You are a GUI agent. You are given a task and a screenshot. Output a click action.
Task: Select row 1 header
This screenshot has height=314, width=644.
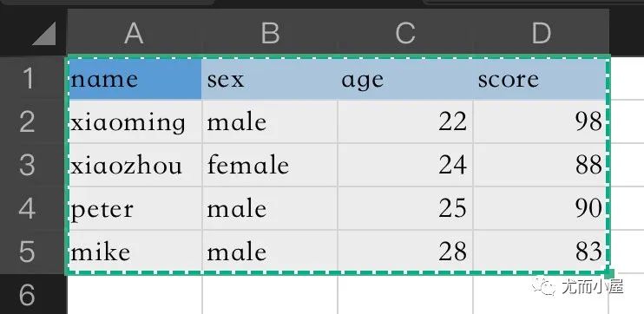tap(28, 78)
